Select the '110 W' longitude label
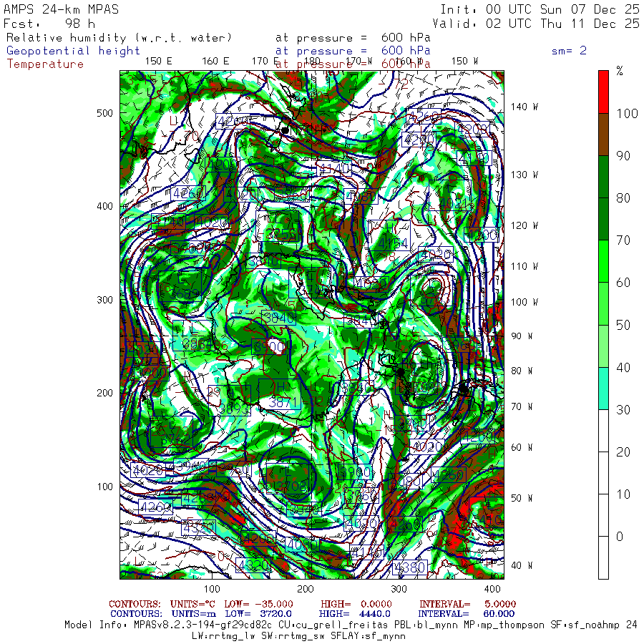The width and height of the screenshot is (644, 644). pos(525,267)
